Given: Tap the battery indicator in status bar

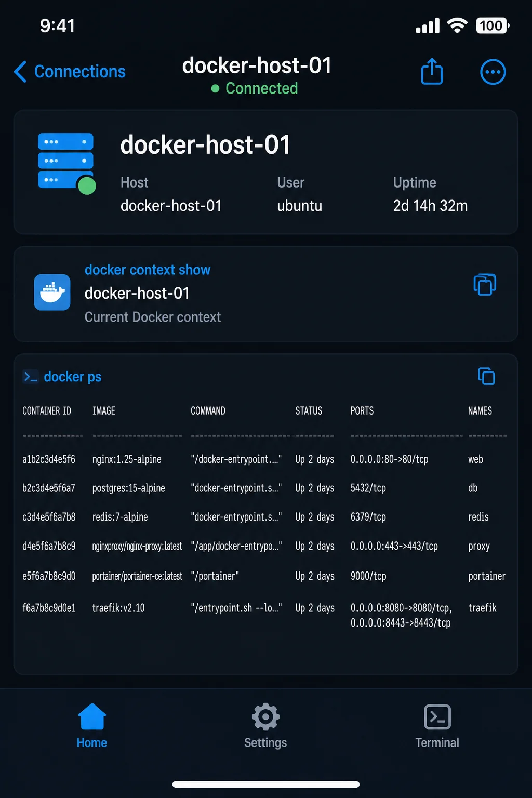Looking at the screenshot, I should pos(493,25).
